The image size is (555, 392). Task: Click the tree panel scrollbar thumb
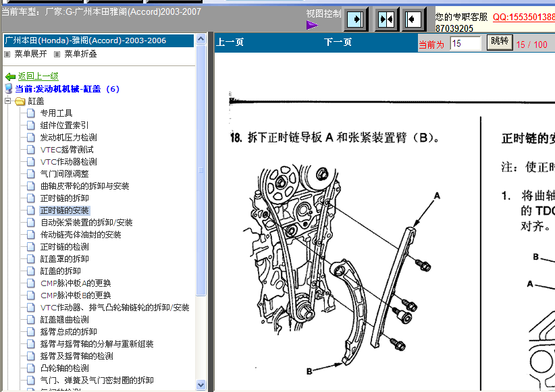201,170
